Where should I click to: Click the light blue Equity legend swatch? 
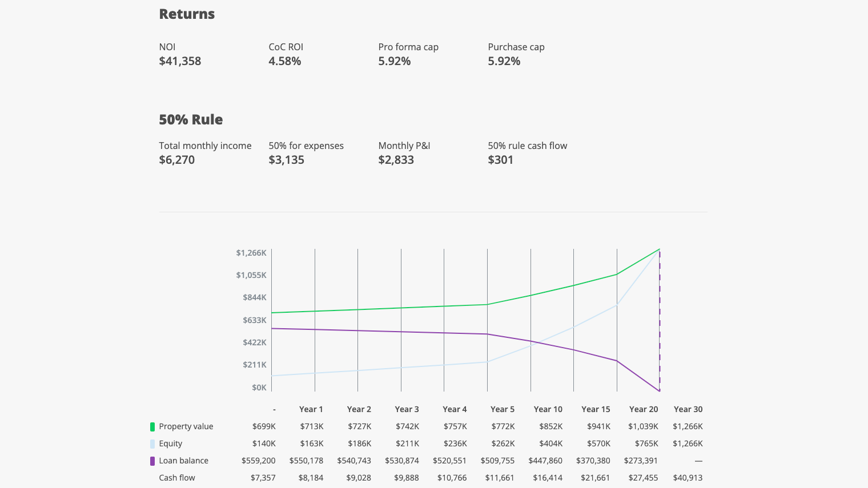[x=152, y=443]
